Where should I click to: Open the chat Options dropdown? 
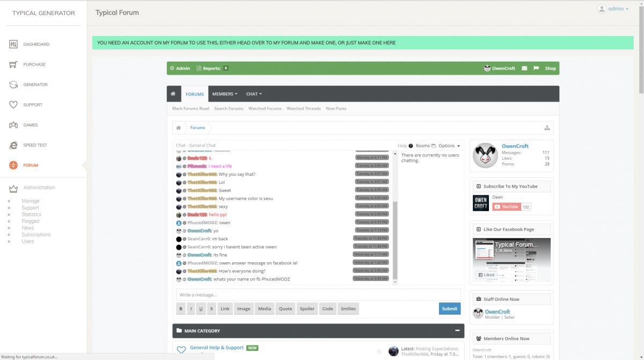click(449, 146)
